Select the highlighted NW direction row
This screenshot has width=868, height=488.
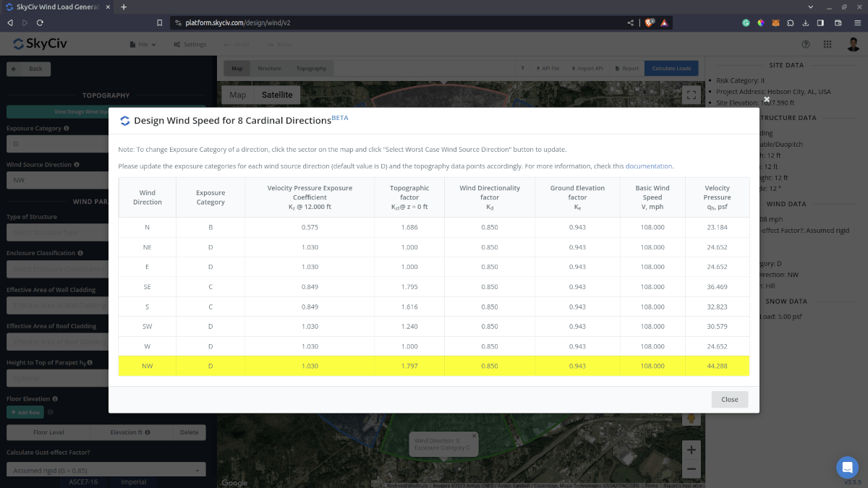433,366
